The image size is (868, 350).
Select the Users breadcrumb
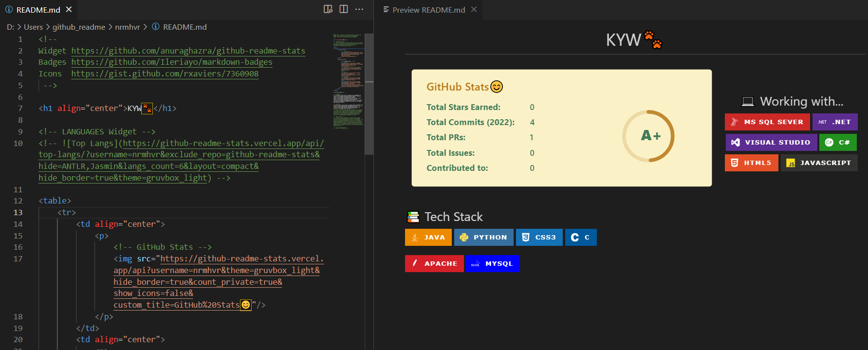coord(34,27)
